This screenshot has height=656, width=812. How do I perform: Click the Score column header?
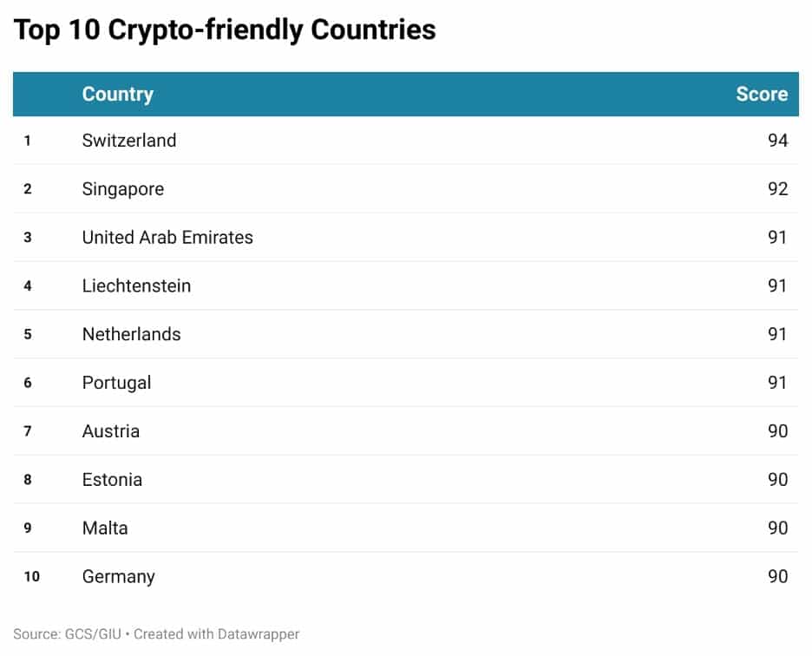[762, 95]
